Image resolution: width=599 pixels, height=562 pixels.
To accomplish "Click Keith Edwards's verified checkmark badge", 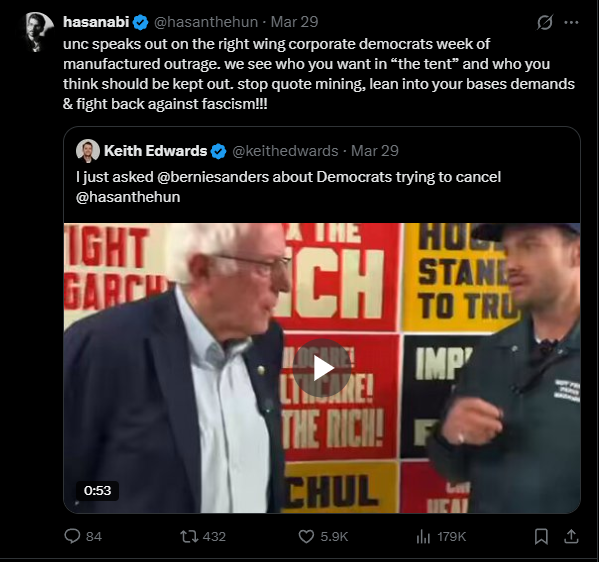I will click(x=219, y=151).
